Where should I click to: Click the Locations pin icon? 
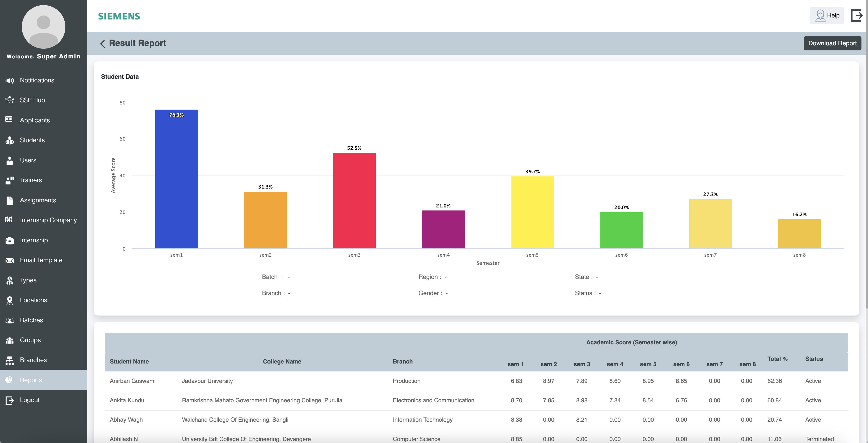pyautogui.click(x=9, y=301)
